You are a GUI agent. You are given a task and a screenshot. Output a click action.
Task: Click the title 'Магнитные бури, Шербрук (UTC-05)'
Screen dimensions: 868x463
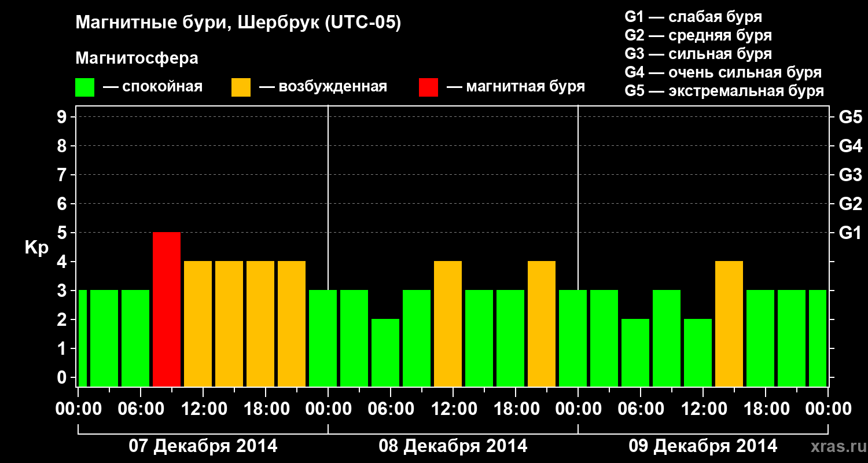238,24
